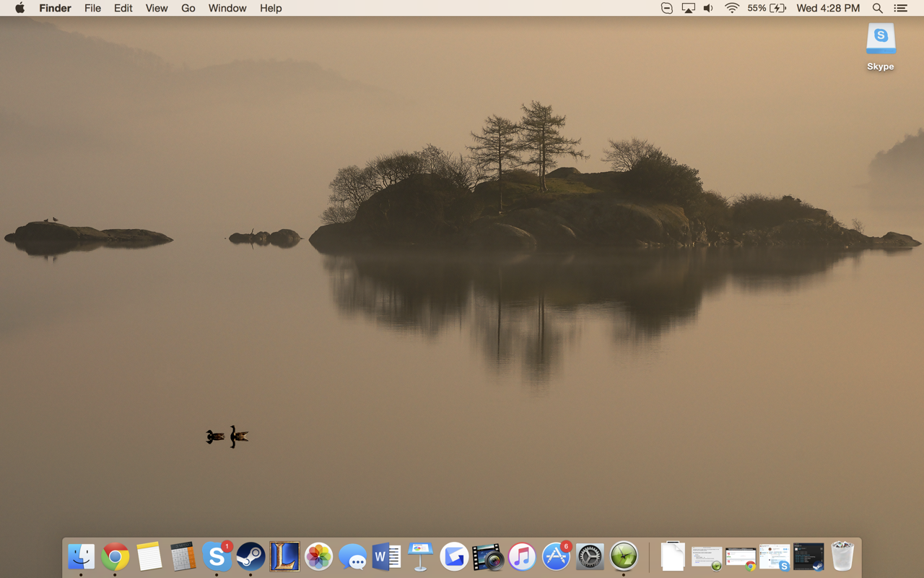Viewport: 924px width, 578px height.
Task: Open Spotlight search in the menu bar
Action: pos(878,8)
